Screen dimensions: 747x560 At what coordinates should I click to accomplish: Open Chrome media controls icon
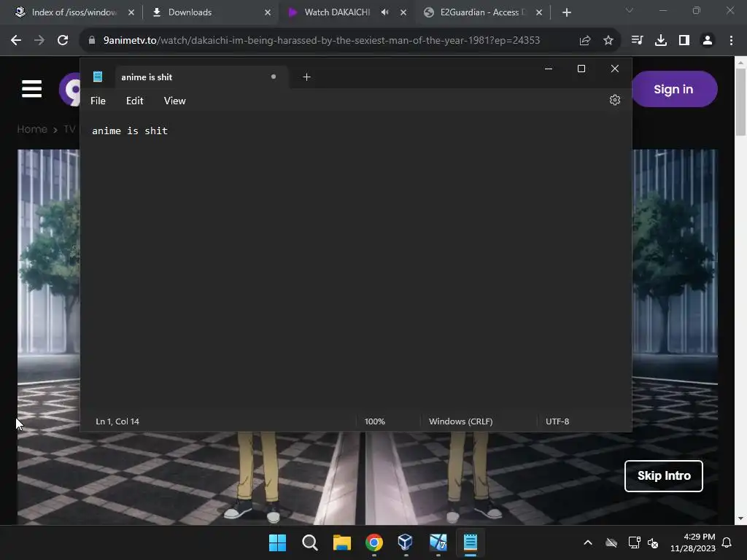click(637, 41)
